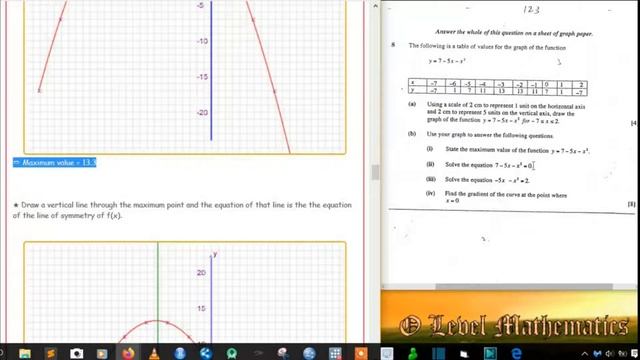Screen dimensions: 640x360
Task: Click the 'Draw a vertical line through' paragraph
Action: (x=182, y=210)
